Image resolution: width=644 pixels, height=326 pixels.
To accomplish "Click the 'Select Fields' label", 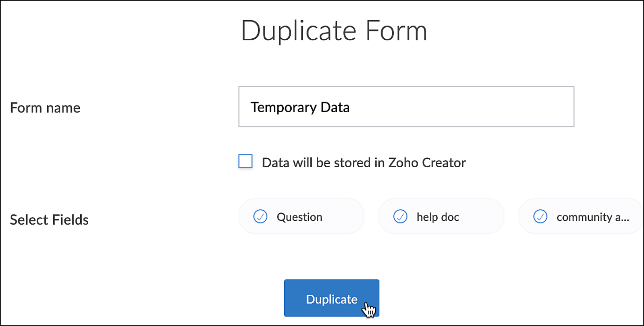I will coord(49,220).
